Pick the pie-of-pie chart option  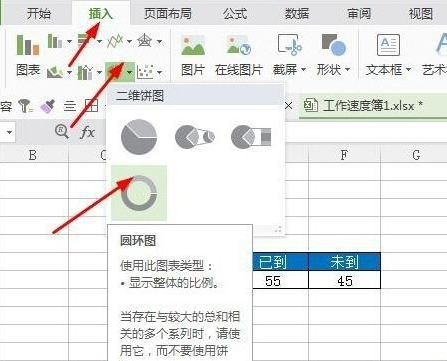point(195,136)
